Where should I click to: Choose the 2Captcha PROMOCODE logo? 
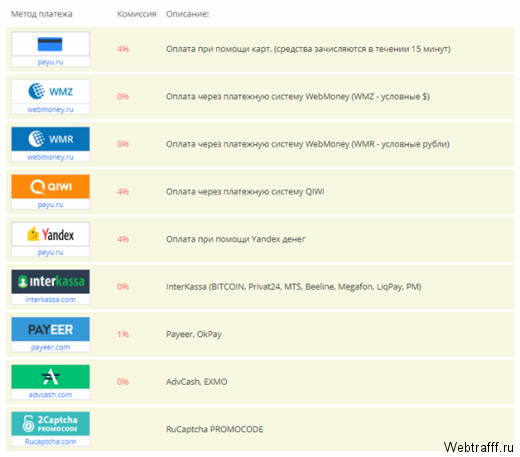coord(50,424)
